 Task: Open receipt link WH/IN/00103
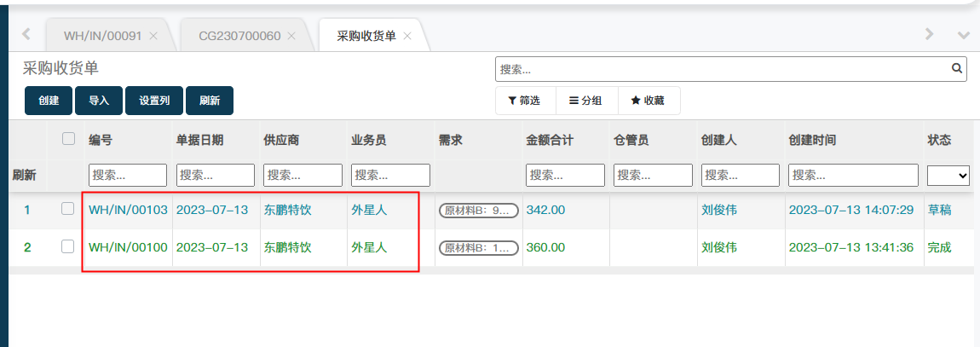click(128, 210)
